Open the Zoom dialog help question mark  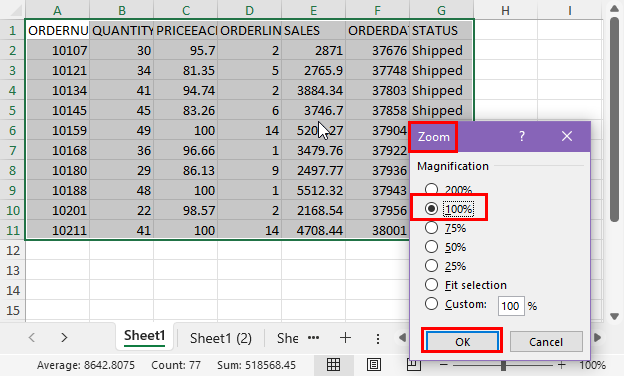click(522, 136)
